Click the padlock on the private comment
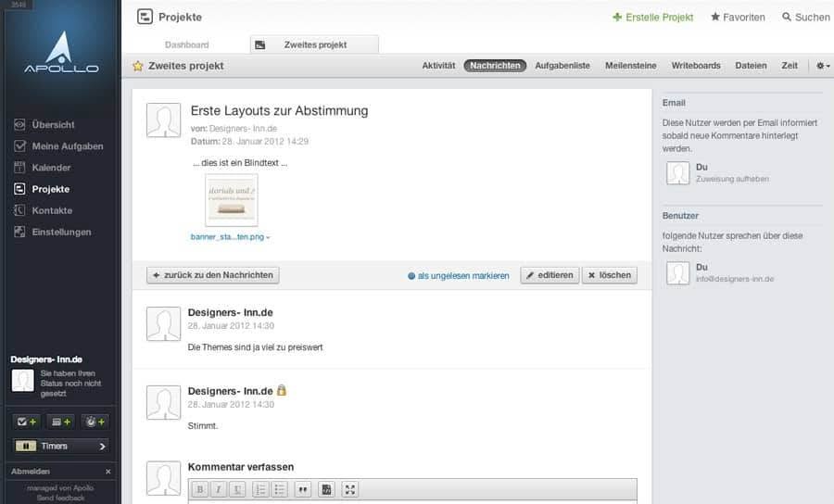The image size is (834, 504). [282, 391]
